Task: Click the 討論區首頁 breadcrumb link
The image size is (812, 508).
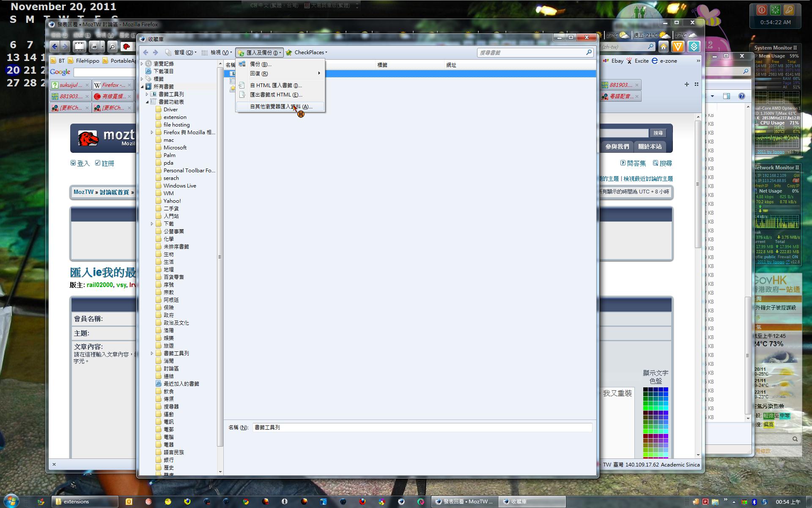Action: (114, 192)
